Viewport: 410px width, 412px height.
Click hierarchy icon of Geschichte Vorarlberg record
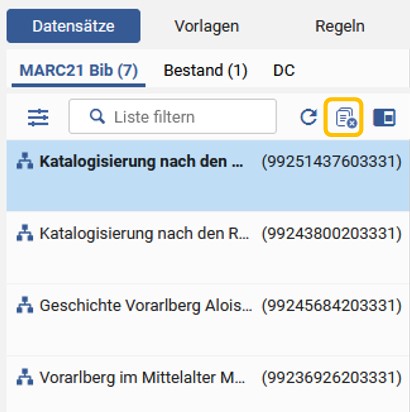[25, 305]
